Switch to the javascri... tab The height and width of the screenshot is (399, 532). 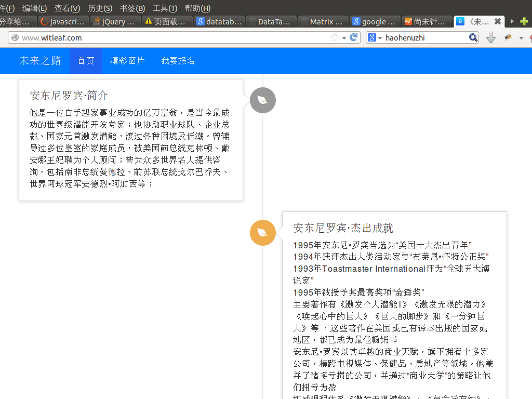point(63,22)
